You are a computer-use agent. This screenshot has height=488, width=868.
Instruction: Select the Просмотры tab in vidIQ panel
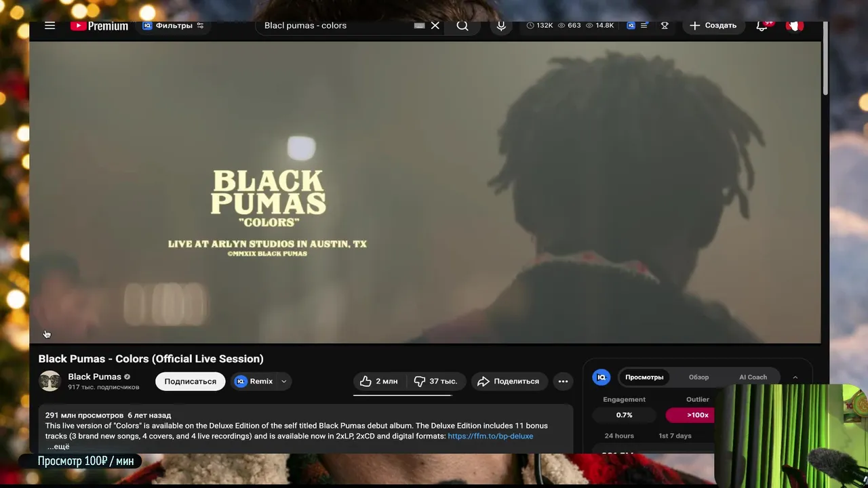pos(644,378)
